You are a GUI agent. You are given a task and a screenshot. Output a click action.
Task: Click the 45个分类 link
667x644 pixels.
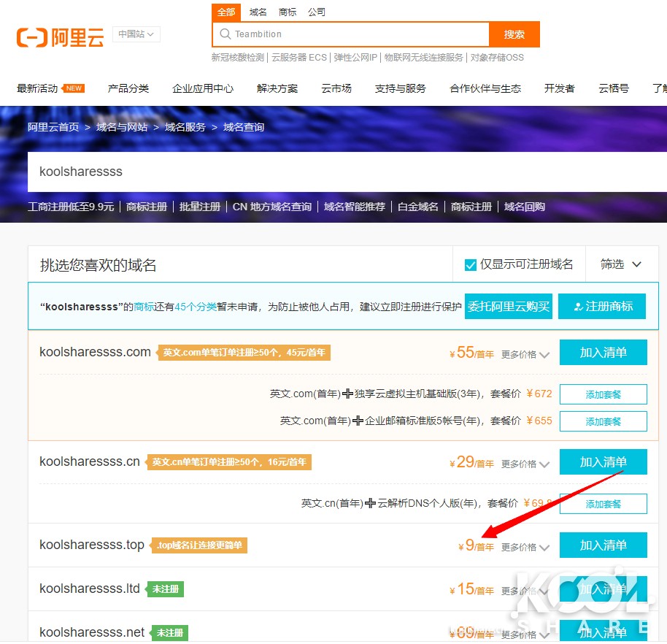point(196,307)
